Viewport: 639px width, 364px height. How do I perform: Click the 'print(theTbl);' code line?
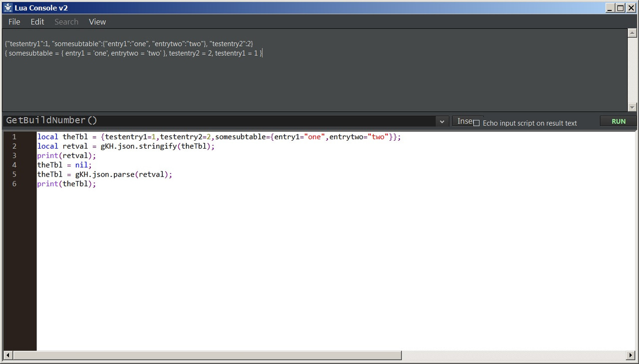click(66, 184)
